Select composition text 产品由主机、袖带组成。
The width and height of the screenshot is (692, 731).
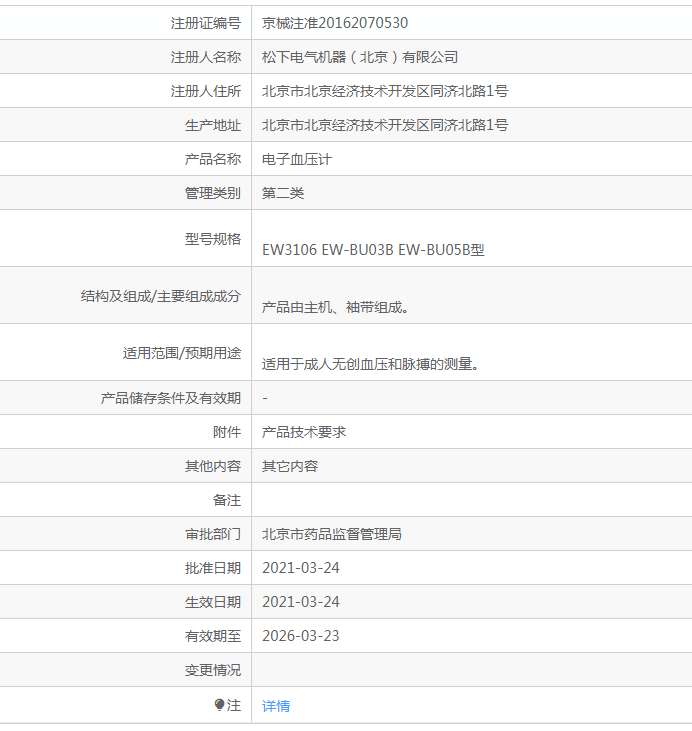(x=335, y=307)
